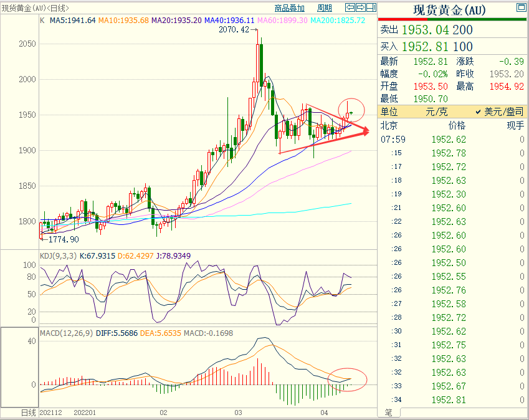529x420 pixels.
Task: Click the 现手 column header
Action: [515, 125]
